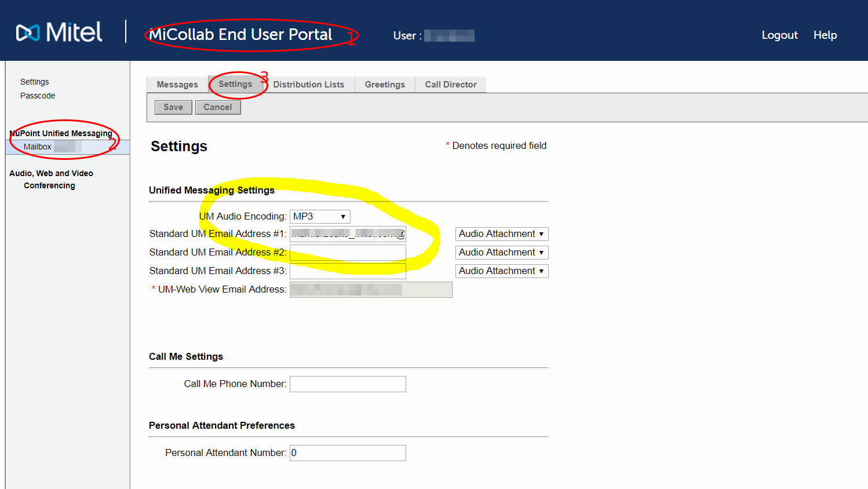868x489 pixels.
Task: Select Settings in the left sidebar
Action: click(x=34, y=82)
